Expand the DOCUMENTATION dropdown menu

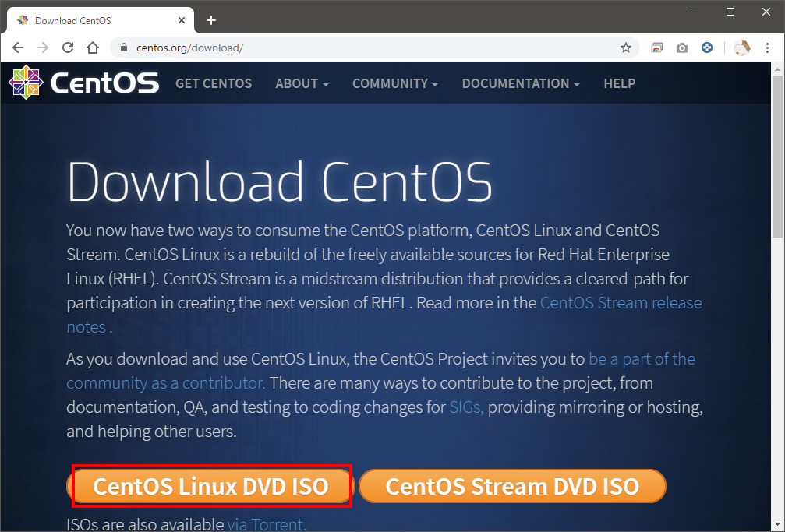[x=521, y=83]
